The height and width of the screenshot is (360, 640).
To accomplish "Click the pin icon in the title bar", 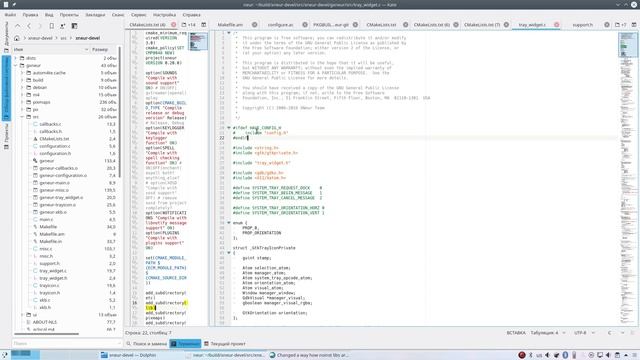I will click(14, 4).
